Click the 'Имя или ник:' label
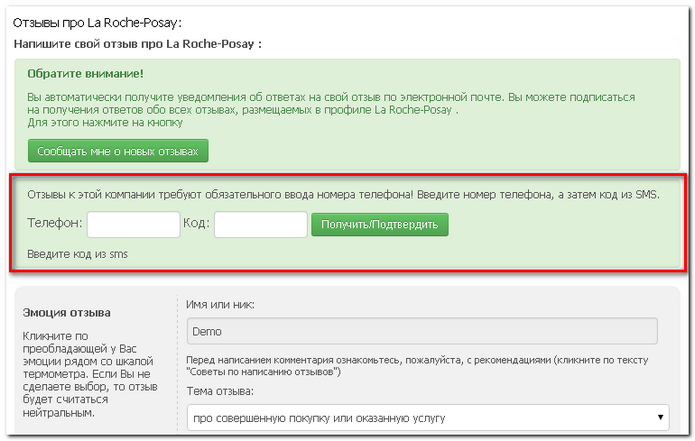This screenshot has width=695, height=441. click(221, 304)
